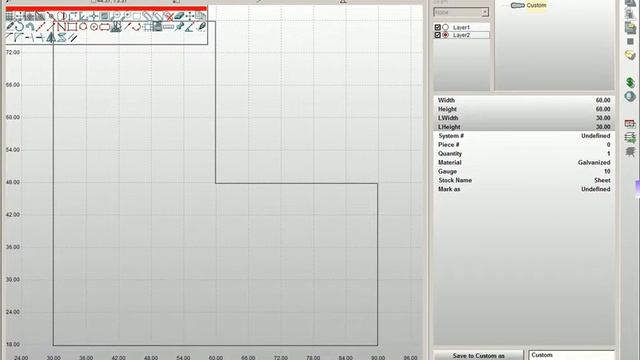Screen dimensions: 640x360
Task: Set Layer1 as active layer radio
Action: pos(445,27)
